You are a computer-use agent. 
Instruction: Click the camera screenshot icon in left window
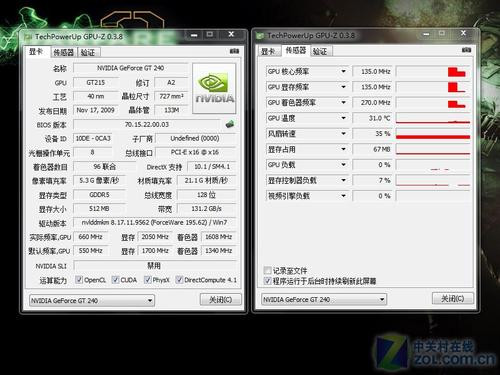[x=234, y=51]
